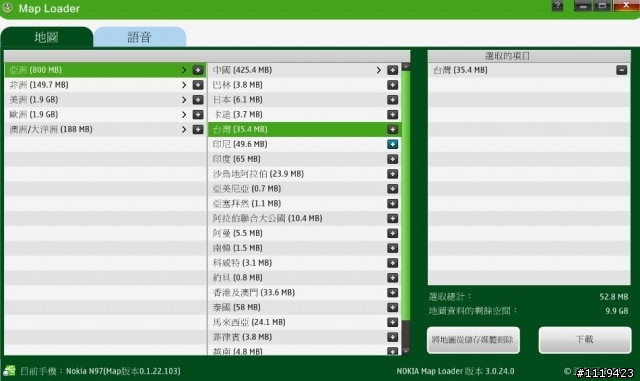This screenshot has width=640, height=381.
Task: Select 巴林 (3.8 MB) text row
Action: 238,85
